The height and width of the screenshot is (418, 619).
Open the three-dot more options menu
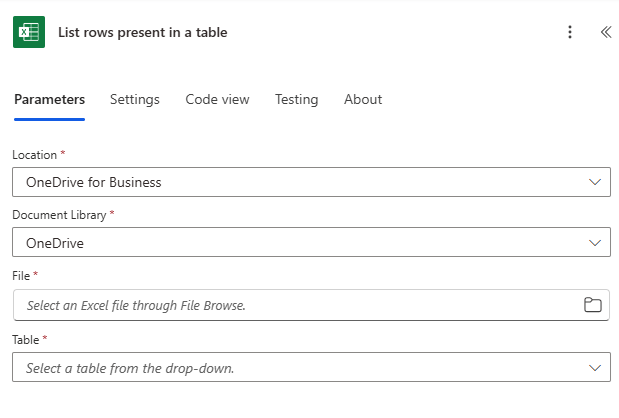click(x=570, y=32)
